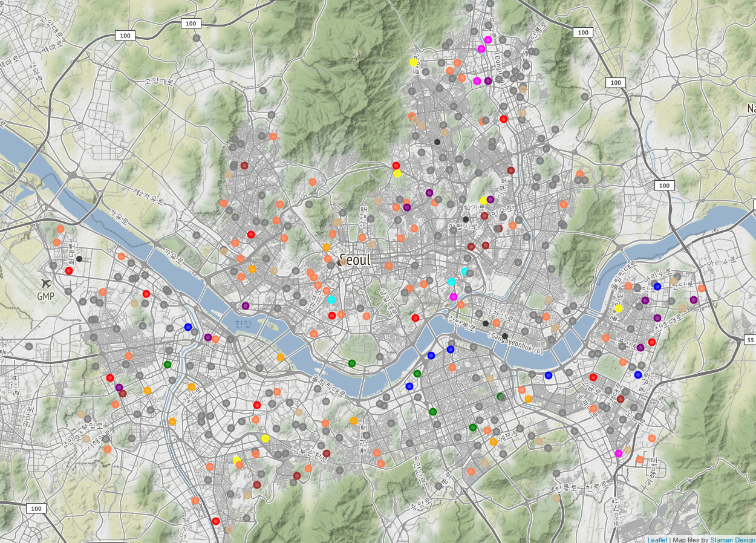Screen dimensions: 756x543
Task: Select black marker beneath the 아차산로 label
Action: coord(485,324)
